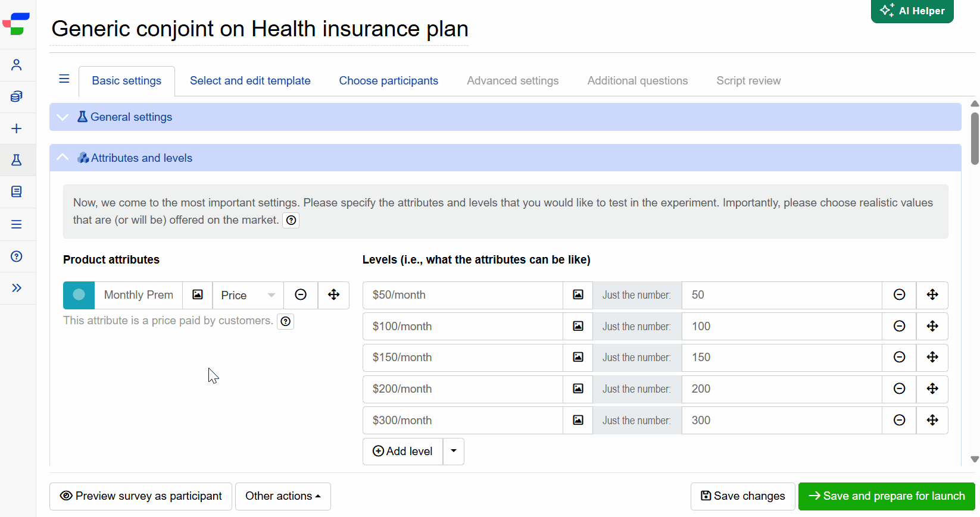The height and width of the screenshot is (517, 980).
Task: Click help icon next to price attribute note
Action: coord(286,321)
